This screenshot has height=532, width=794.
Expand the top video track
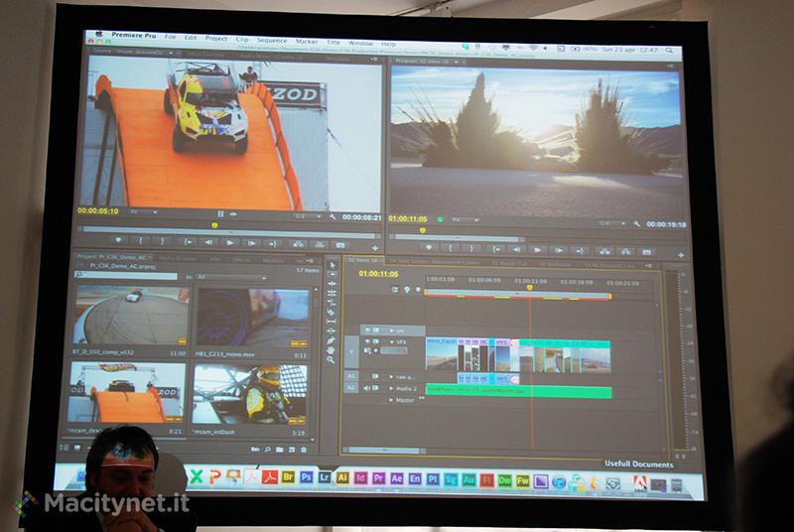coord(391,331)
